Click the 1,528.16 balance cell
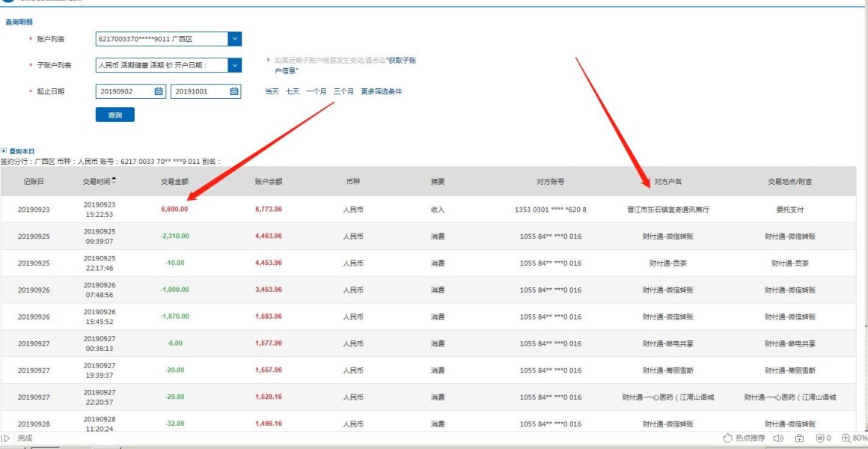Screen dimensions: 868x449 coord(269,397)
